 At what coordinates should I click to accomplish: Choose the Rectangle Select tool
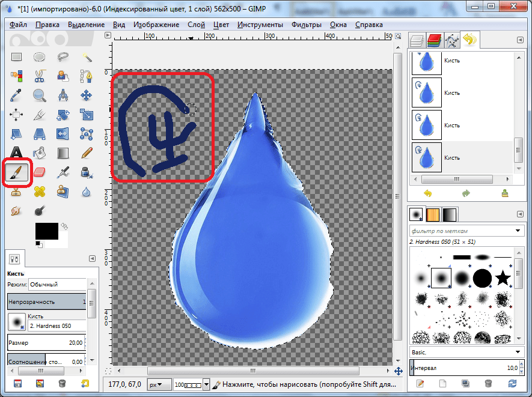pos(16,57)
